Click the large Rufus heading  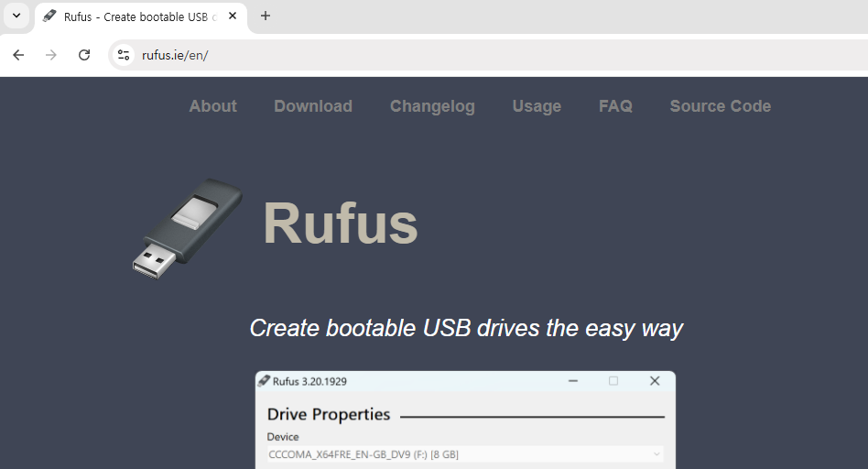point(340,223)
